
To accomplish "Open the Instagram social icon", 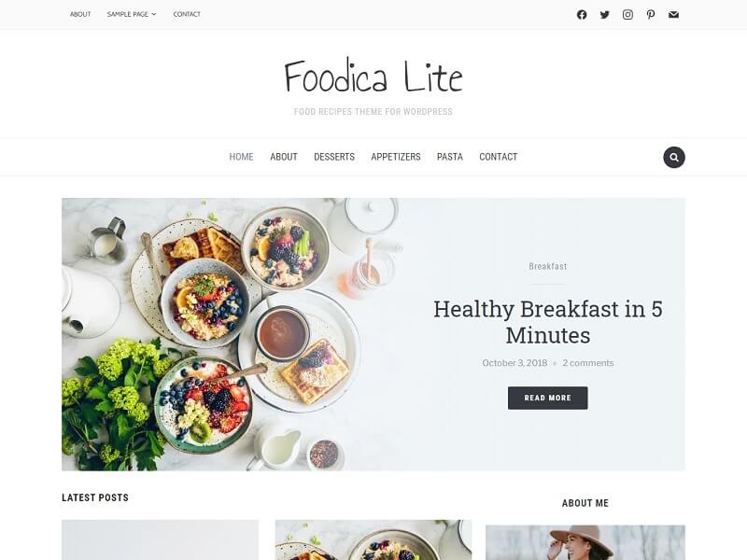I will point(627,15).
